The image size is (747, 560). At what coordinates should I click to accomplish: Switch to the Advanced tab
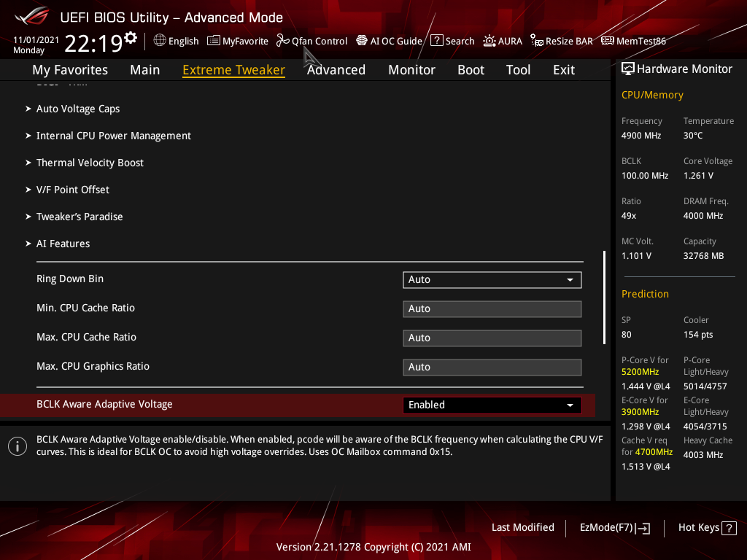tap(336, 70)
